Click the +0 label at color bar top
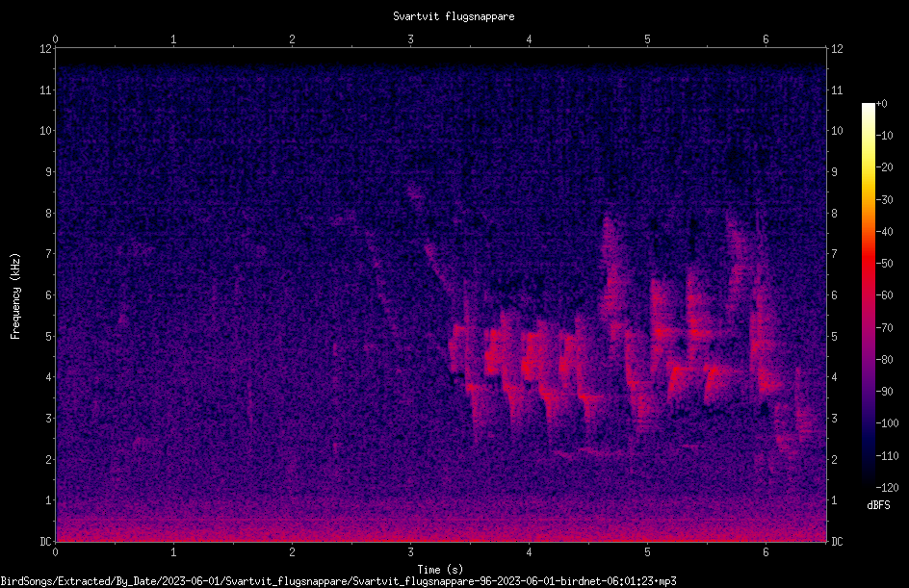The width and height of the screenshot is (909, 588). coord(881,104)
